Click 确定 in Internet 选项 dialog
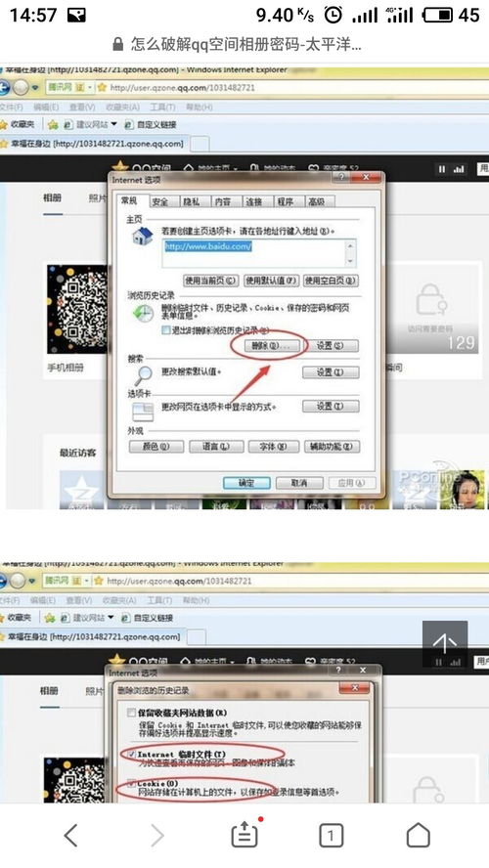The height and width of the screenshot is (868, 489). 246,483
